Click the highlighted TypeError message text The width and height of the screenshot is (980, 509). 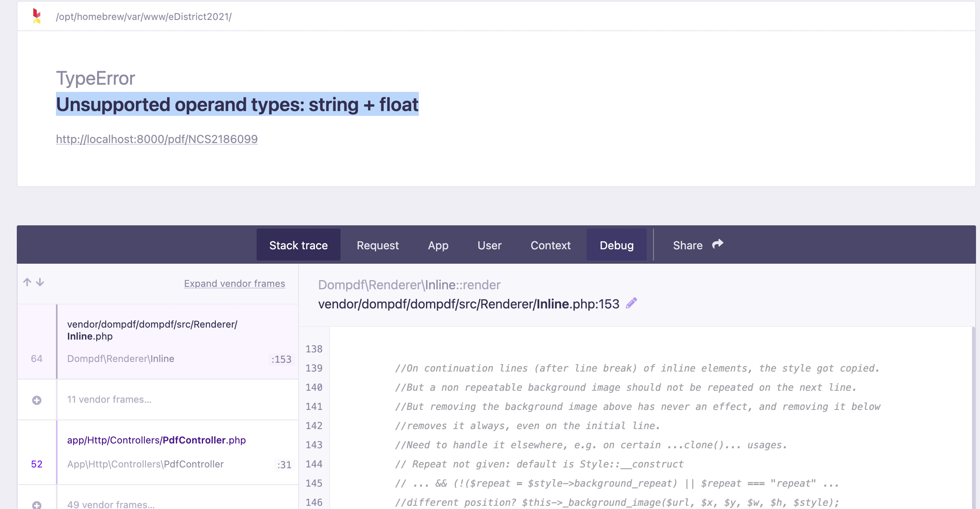tap(237, 105)
